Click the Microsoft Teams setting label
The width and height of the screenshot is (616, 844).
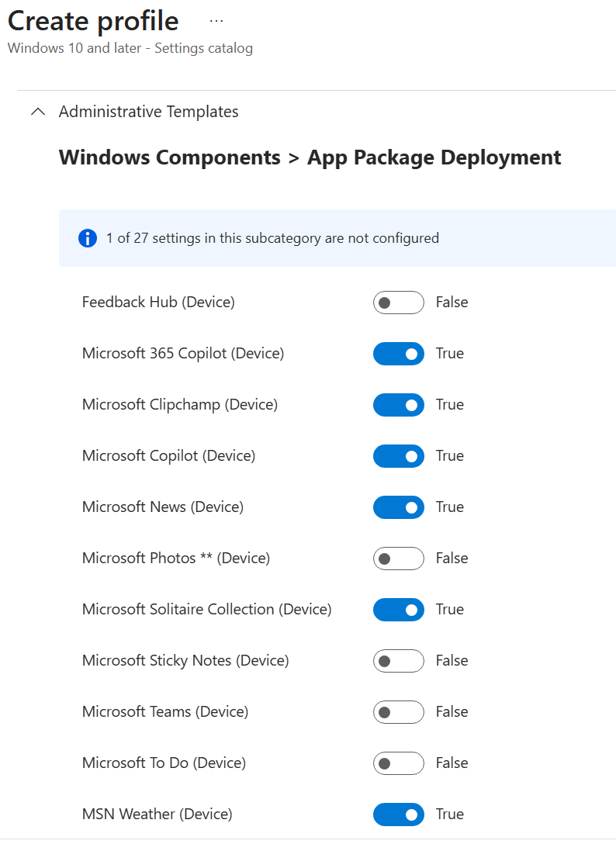pos(164,711)
